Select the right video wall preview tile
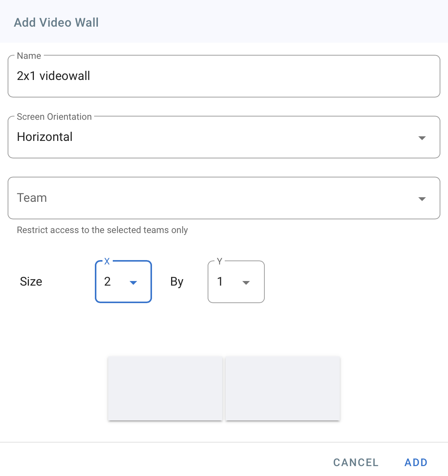Screen dimensions: 448x476 tap(282, 388)
